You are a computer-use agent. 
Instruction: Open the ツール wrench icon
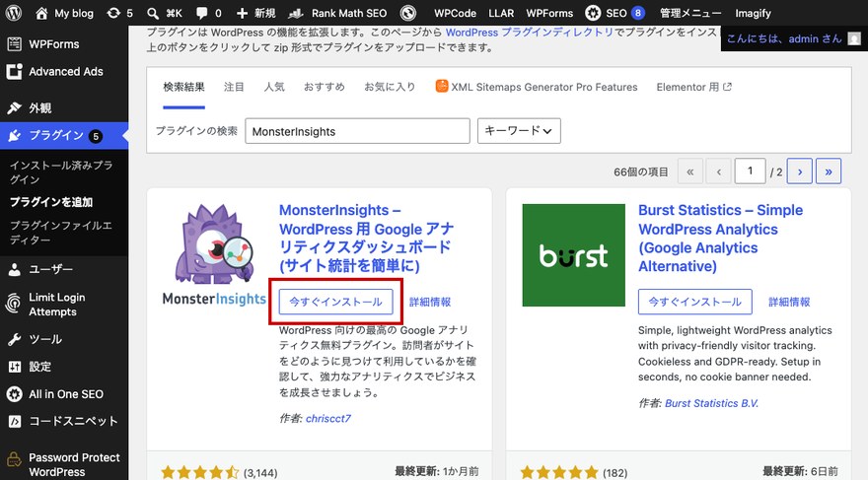pyautogui.click(x=15, y=339)
